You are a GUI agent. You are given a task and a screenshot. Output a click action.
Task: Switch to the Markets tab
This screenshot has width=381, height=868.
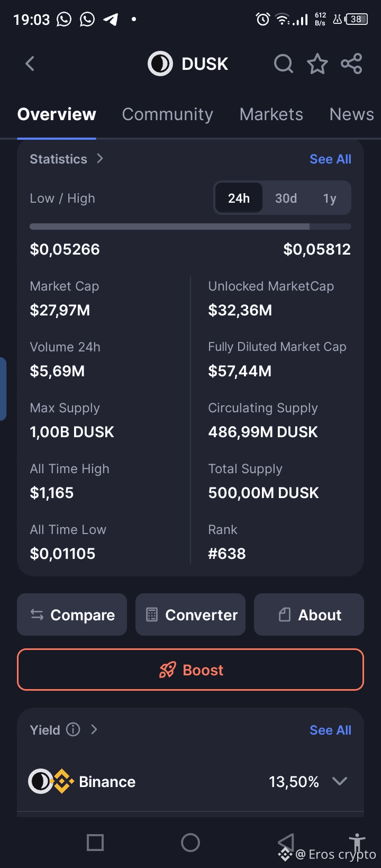271,114
